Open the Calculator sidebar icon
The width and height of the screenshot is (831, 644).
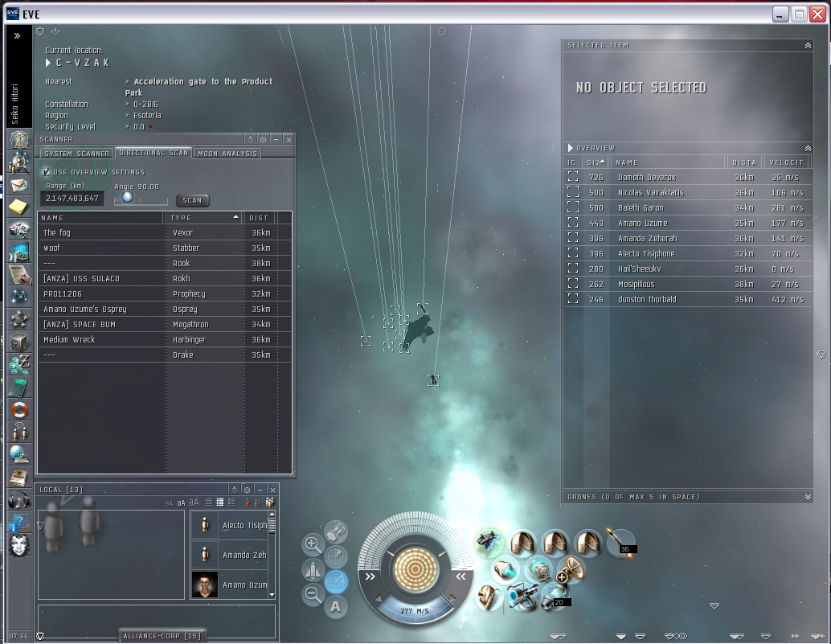(x=19, y=388)
